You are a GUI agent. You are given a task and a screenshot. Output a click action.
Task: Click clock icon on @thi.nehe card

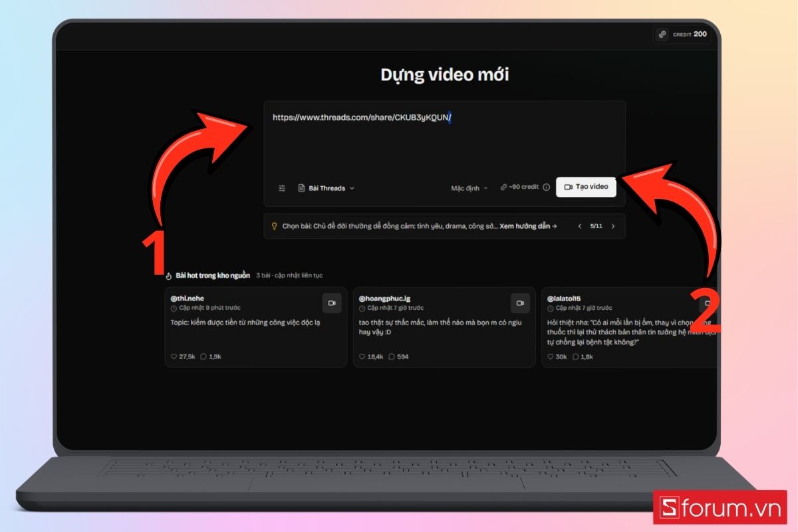[174, 309]
